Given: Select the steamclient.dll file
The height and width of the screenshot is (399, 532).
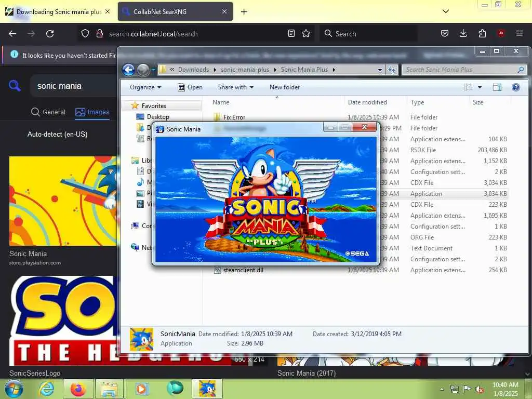Looking at the screenshot, I should 243,270.
